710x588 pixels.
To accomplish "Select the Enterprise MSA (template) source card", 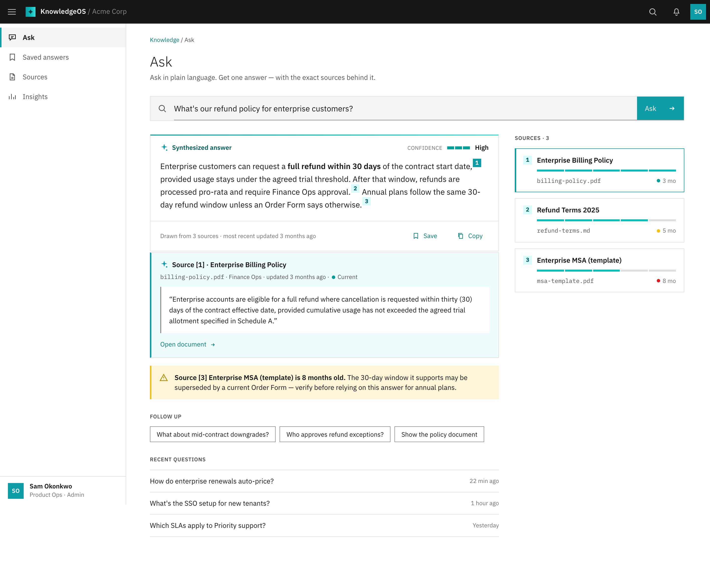I will (x=599, y=270).
